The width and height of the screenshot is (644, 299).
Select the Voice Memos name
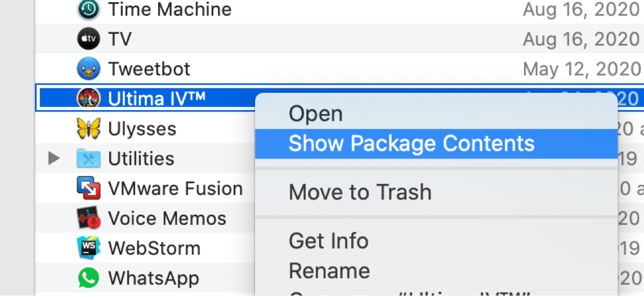point(167,218)
